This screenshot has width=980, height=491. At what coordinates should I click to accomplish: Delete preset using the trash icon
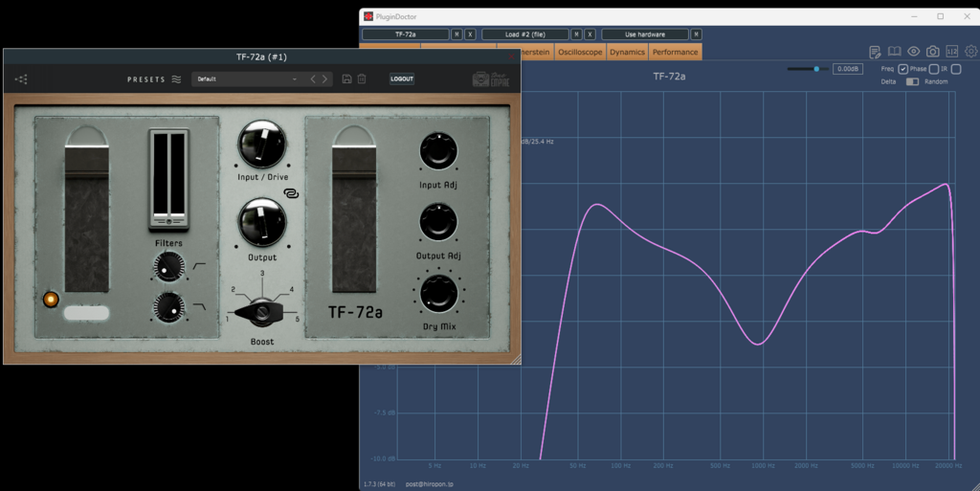click(362, 78)
